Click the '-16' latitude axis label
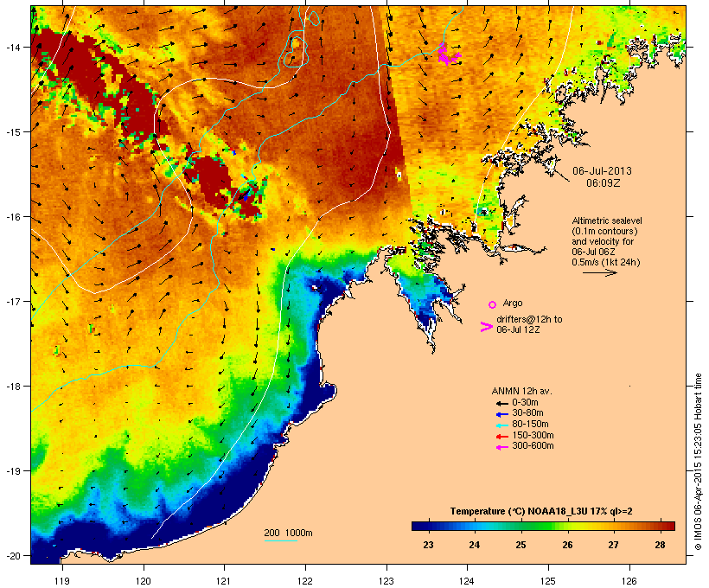Image resolution: width=709 pixels, height=588 pixels. tap(12, 217)
